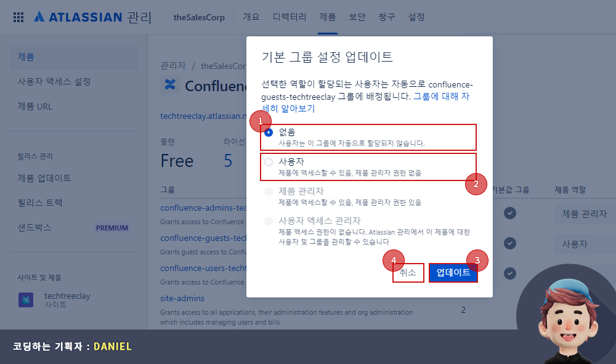Select the 사용자 radio option
This screenshot has height=364, width=616.
(x=269, y=162)
